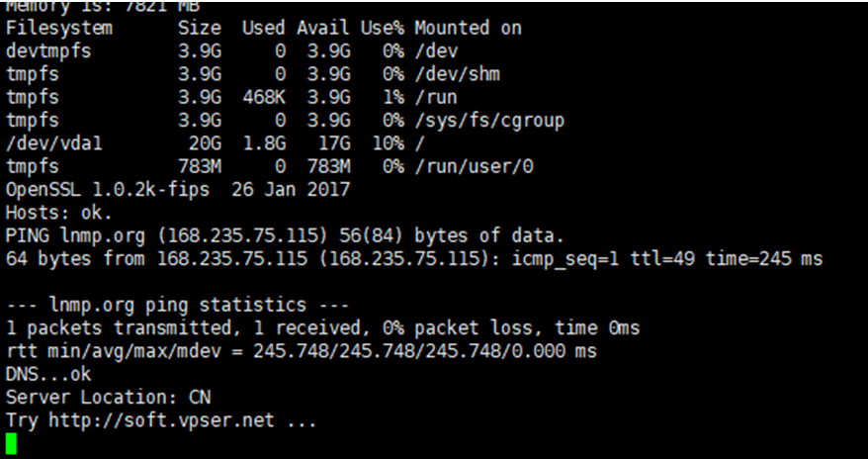868x459 pixels.
Task: Click the 468K used value
Action: point(264,97)
